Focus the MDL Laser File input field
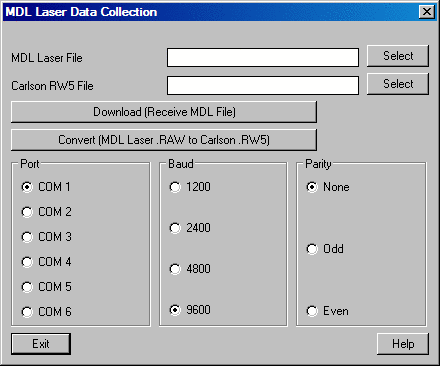Image resolution: width=440 pixels, height=366 pixels. tap(263, 58)
